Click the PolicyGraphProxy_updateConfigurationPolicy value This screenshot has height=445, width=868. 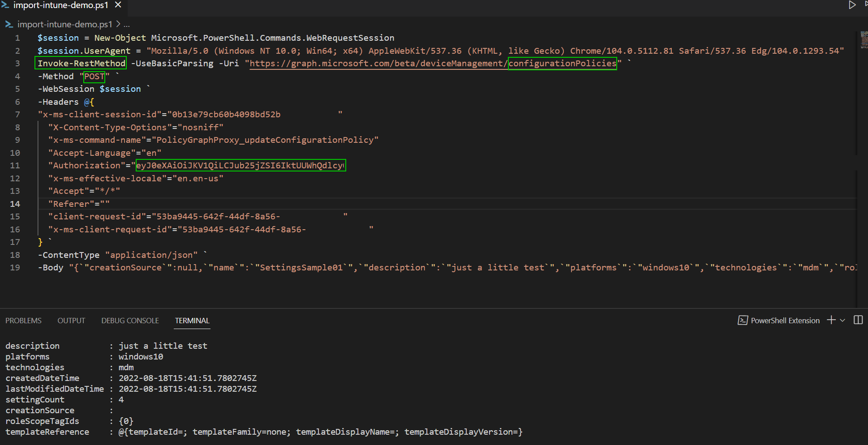click(265, 140)
